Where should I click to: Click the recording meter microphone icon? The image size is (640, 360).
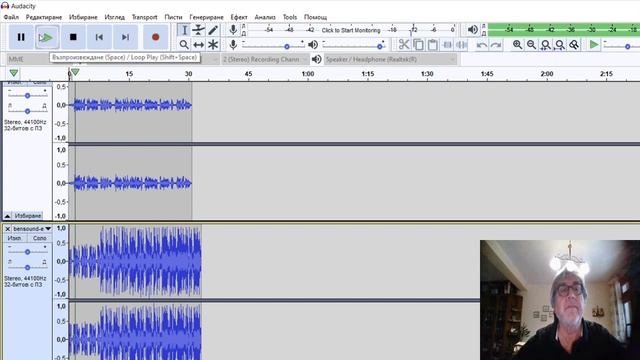click(x=233, y=29)
